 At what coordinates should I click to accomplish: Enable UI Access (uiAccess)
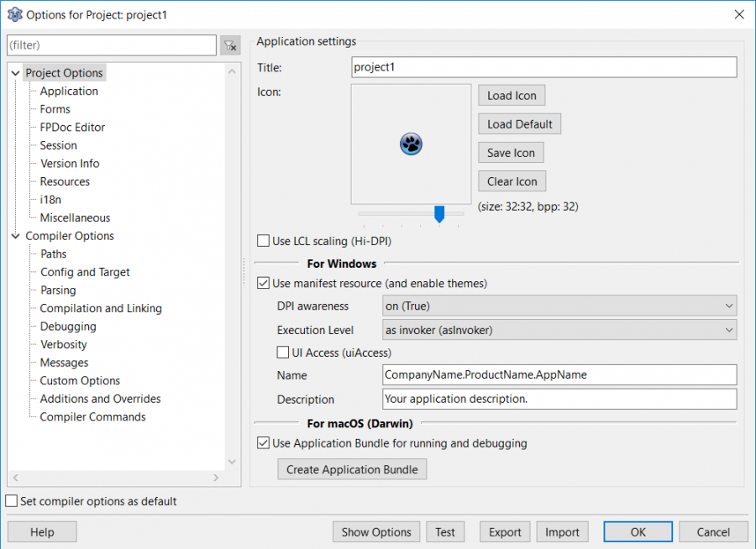coord(283,353)
